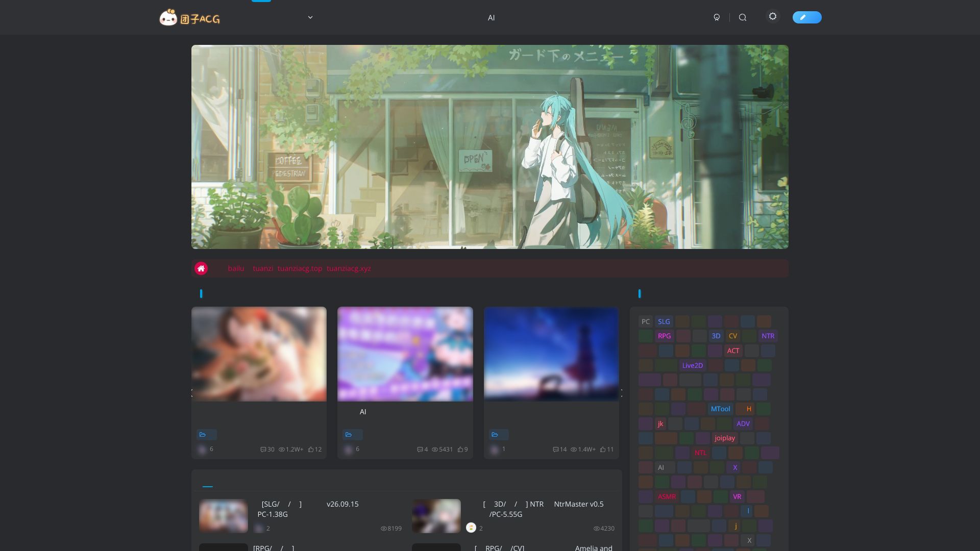This screenshot has width=980, height=551.
Task: Click the author avatar on NtrMaster post
Action: point(471,528)
